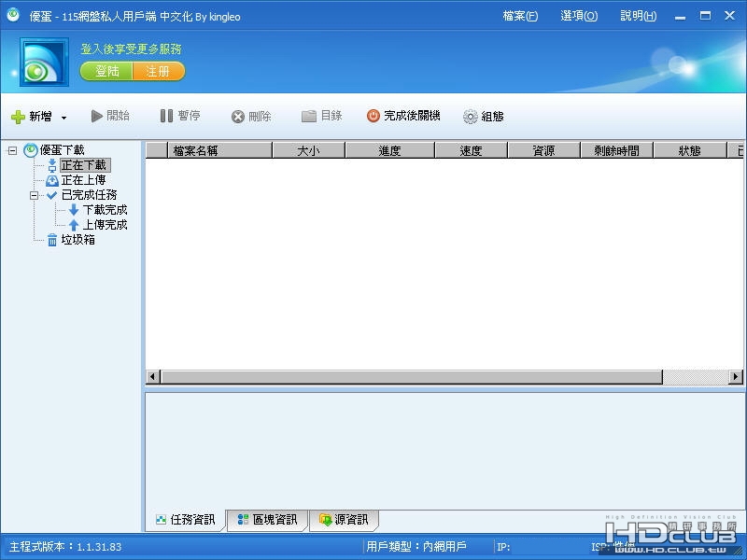This screenshot has height=560, width=747.
Task: Open the 垃圾箱 trash in the tree
Action: [x=78, y=240]
